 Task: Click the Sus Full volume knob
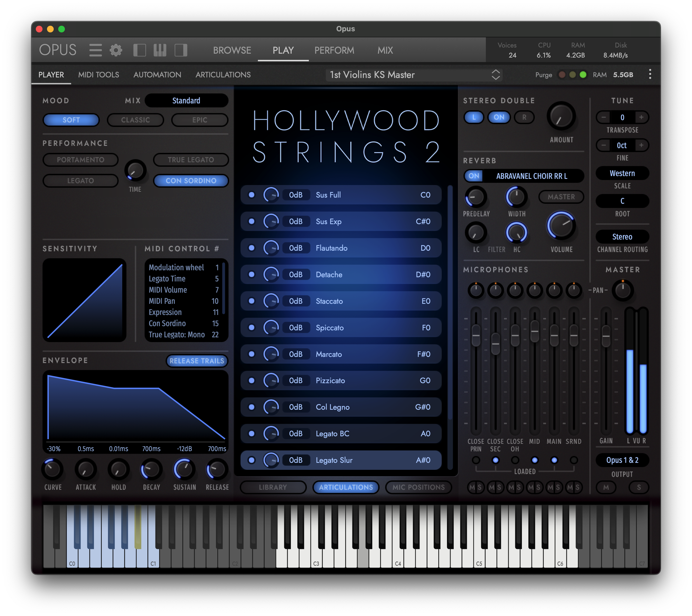pyautogui.click(x=271, y=195)
